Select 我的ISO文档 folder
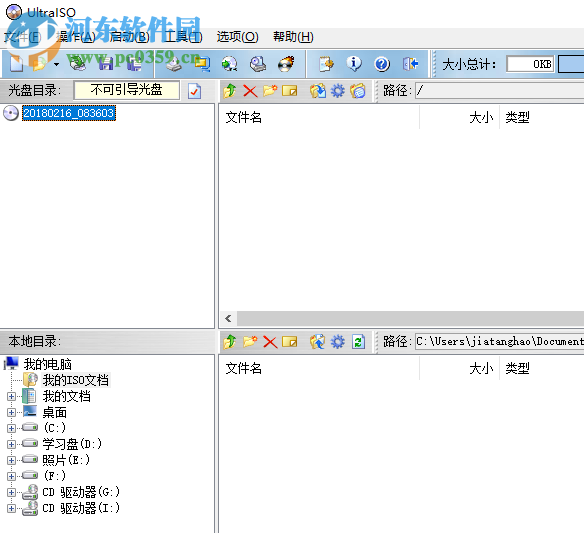This screenshot has height=533, width=584. point(76,380)
